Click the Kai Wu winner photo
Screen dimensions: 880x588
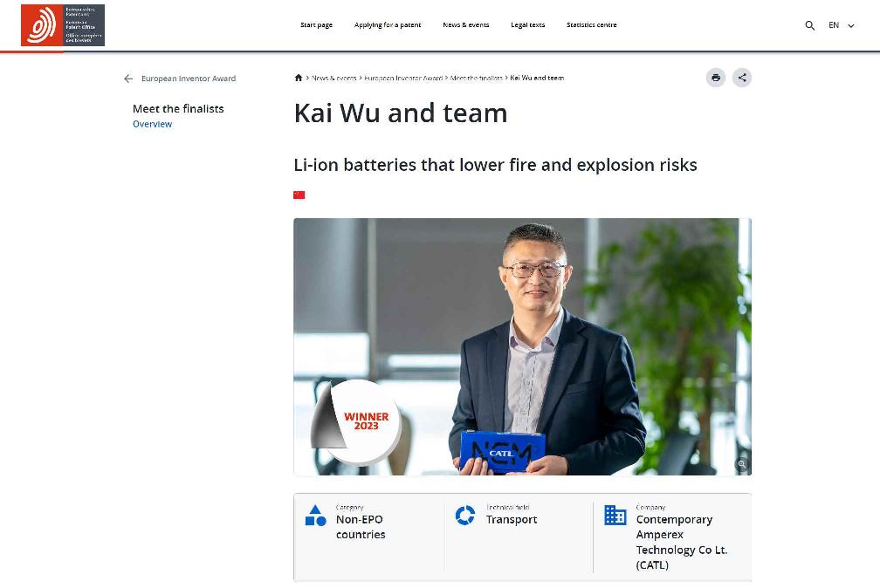[522, 346]
